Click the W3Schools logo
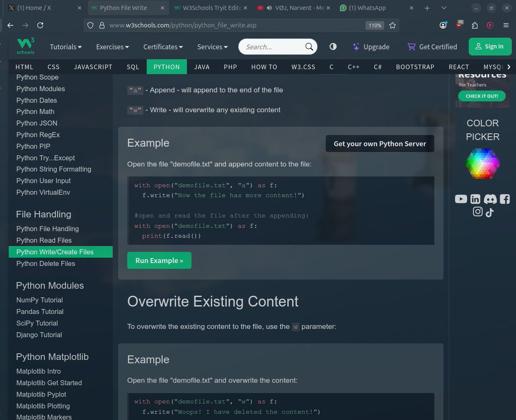Viewport: 516px width, 420px height. 26,46
